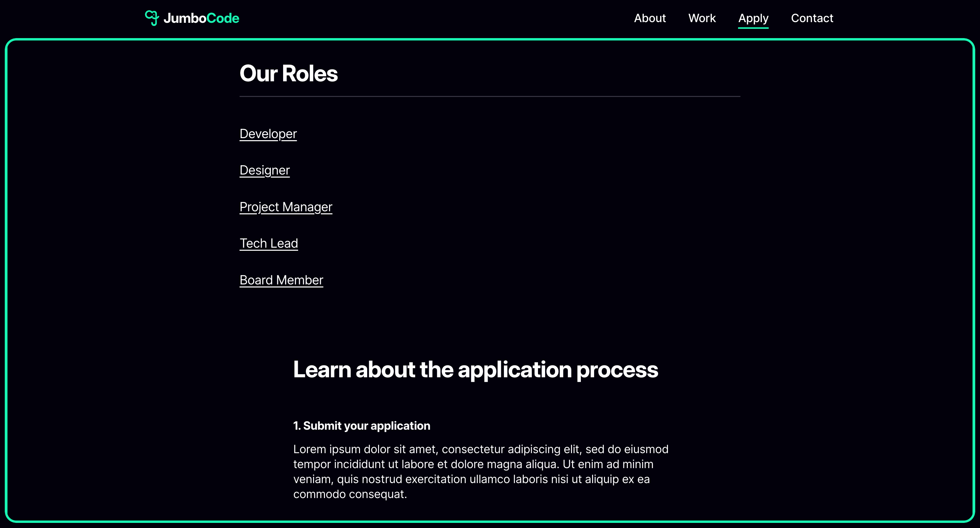980x528 pixels.
Task: Click the "Our Roles" heading
Action: click(289, 73)
